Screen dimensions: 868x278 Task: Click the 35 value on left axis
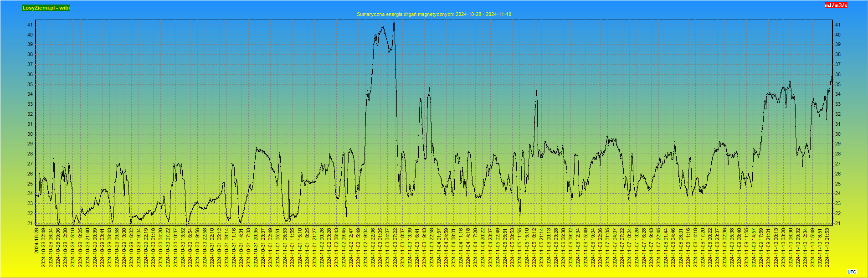point(30,84)
